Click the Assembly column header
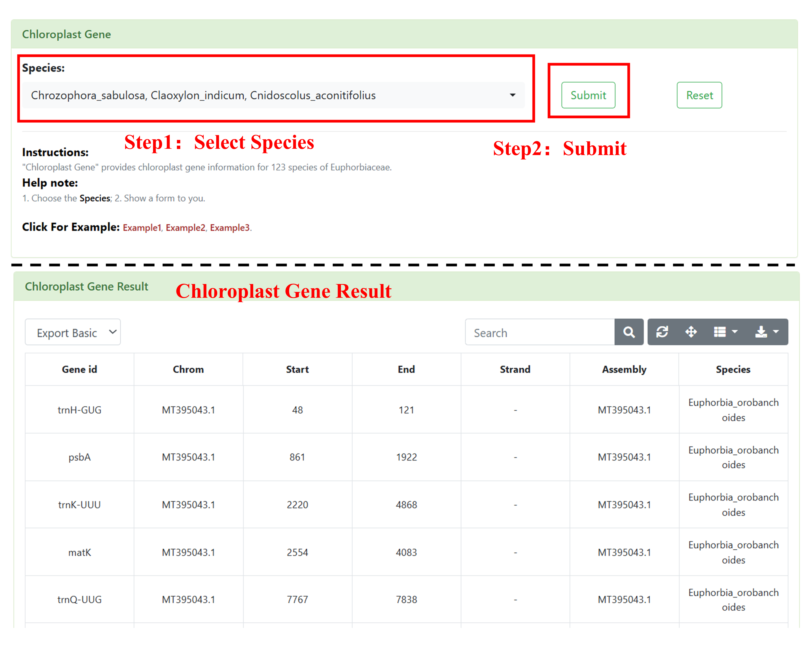 coord(624,369)
